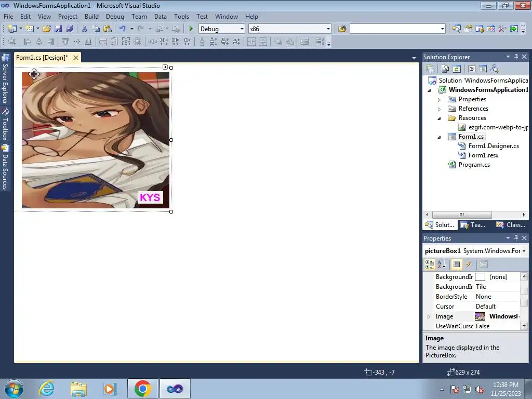Open the Properties Window toolbar icon

coord(468,29)
